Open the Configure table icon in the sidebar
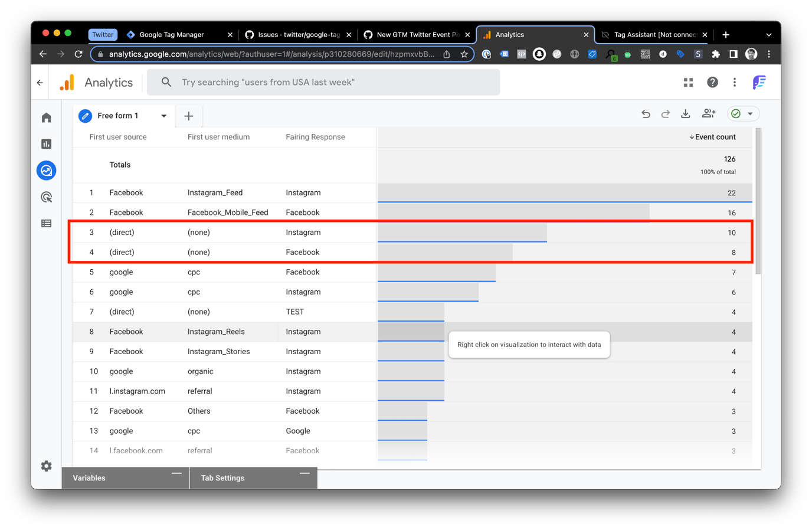812x530 pixels. click(47, 224)
